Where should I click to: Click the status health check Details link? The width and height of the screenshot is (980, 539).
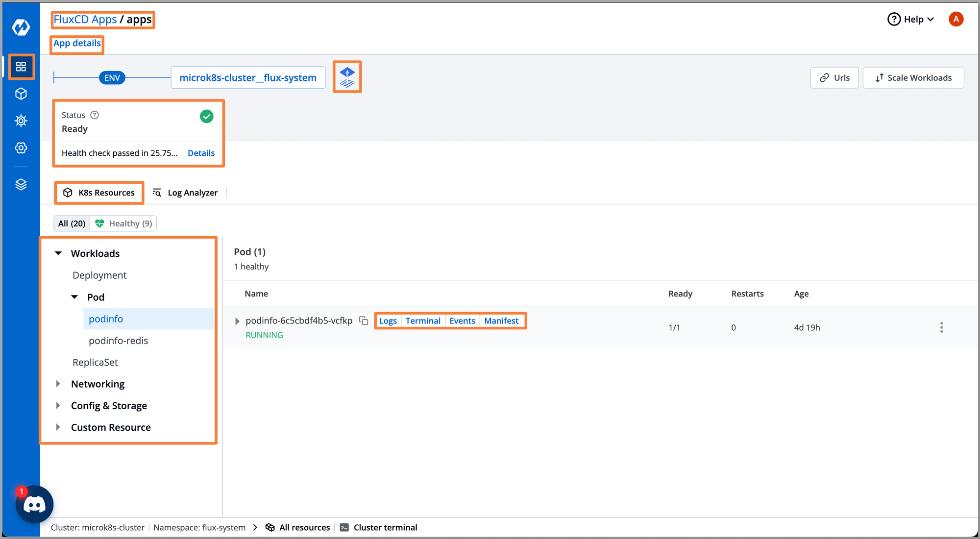(201, 153)
